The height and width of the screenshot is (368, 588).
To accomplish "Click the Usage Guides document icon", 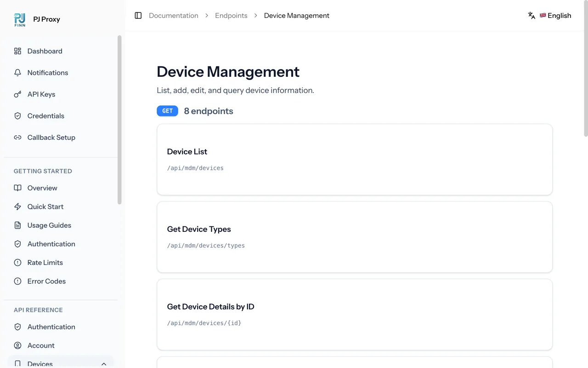I will (x=17, y=225).
